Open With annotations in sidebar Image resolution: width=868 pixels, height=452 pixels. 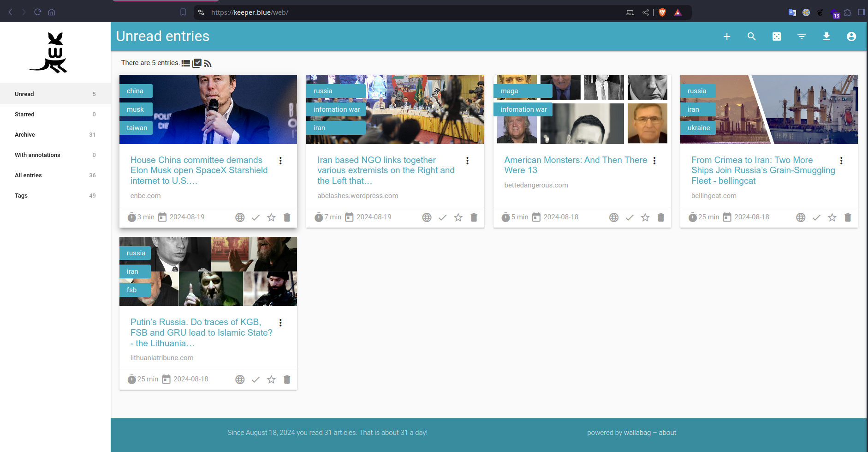click(x=55, y=155)
